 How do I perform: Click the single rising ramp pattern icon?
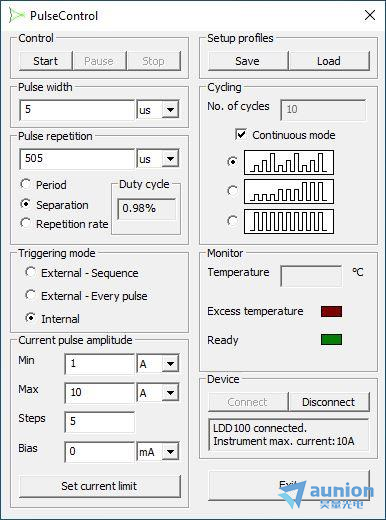(289, 191)
